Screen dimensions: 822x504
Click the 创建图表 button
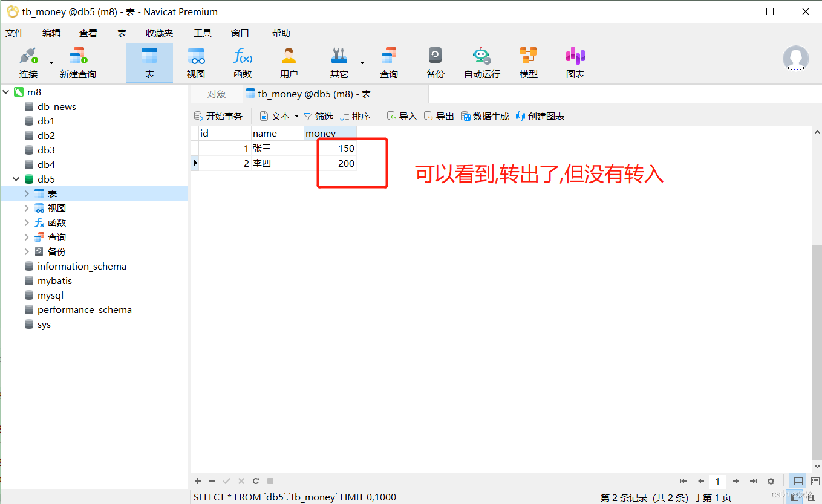click(x=540, y=116)
